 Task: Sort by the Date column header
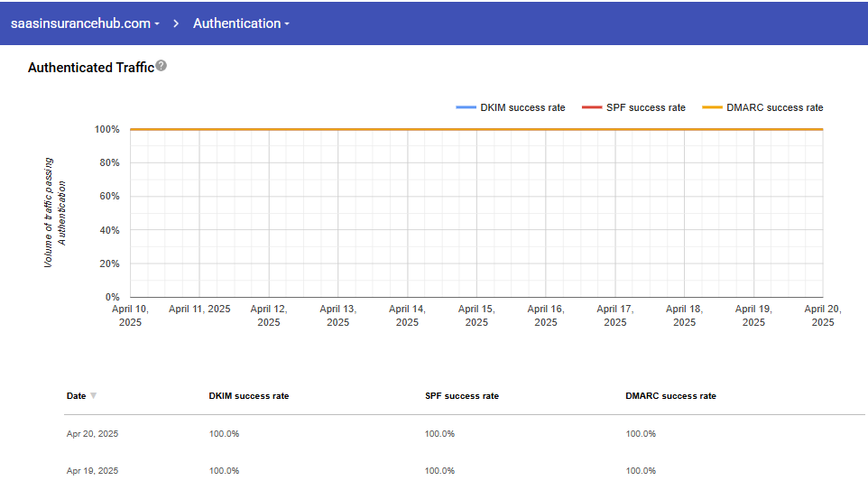pos(77,396)
